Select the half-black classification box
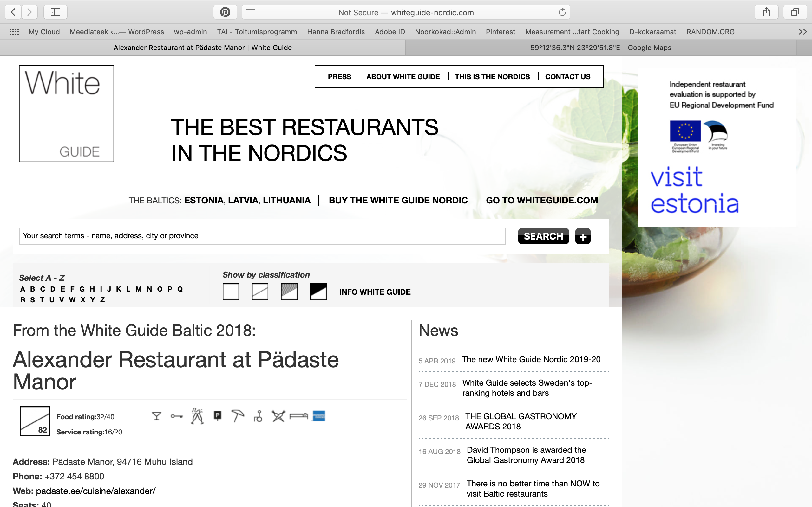Viewport: 812px width, 507px height. [318, 292]
